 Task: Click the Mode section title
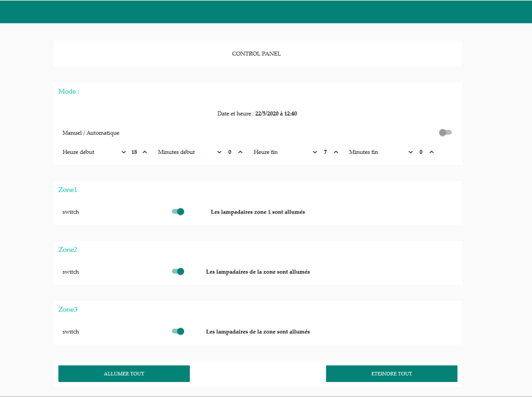click(68, 91)
